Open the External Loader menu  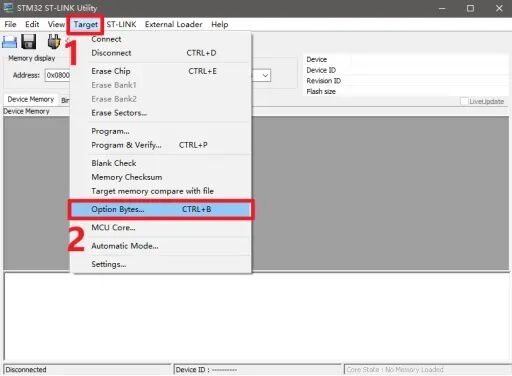(x=173, y=24)
